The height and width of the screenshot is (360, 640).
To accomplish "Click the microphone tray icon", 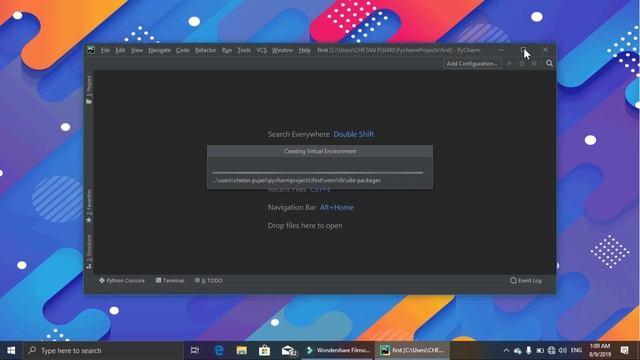I will [x=529, y=350].
